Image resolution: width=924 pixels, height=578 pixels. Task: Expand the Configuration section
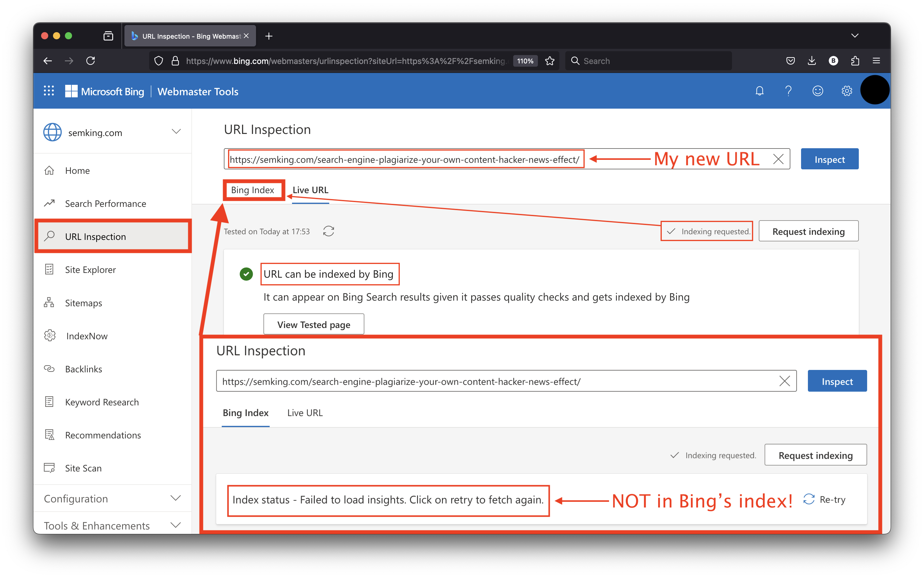[x=175, y=498]
